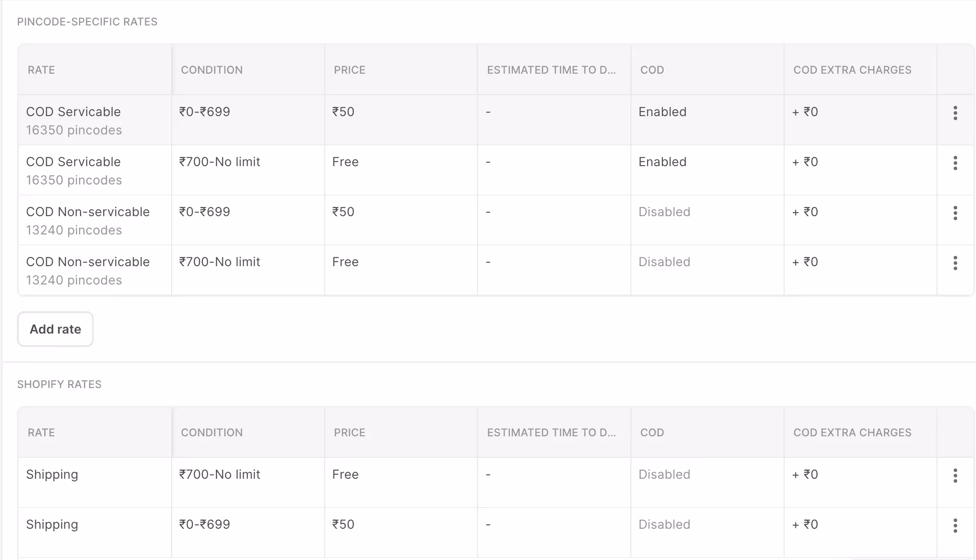Open options menu for COD Servicable ₹0-₹699 rate
The width and height of the screenshot is (976, 560).
tap(955, 113)
